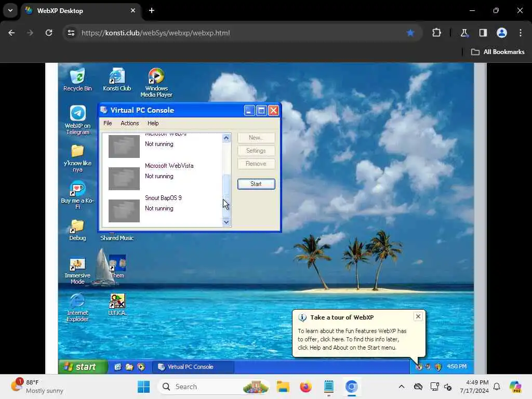Click the security shield icon in WebXP tray
The height and width of the screenshot is (399, 532).
438,366
